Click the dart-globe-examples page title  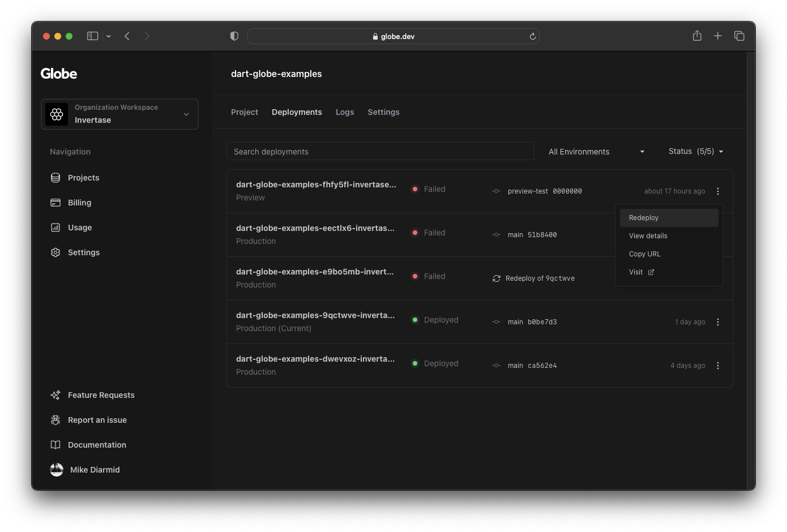click(x=276, y=74)
